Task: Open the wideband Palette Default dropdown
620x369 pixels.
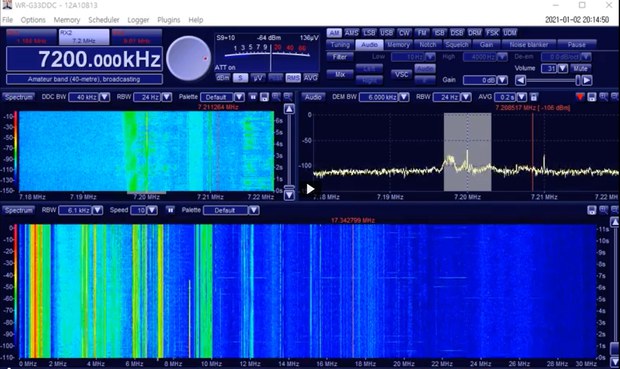Action: 254,210
